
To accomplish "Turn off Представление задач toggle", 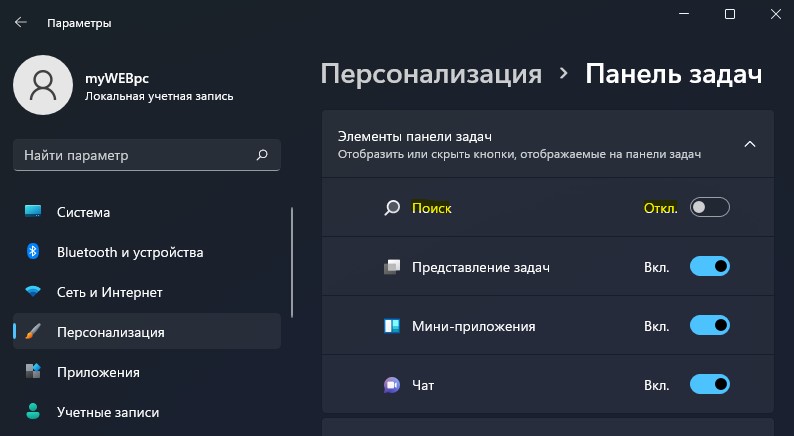I will [709, 266].
